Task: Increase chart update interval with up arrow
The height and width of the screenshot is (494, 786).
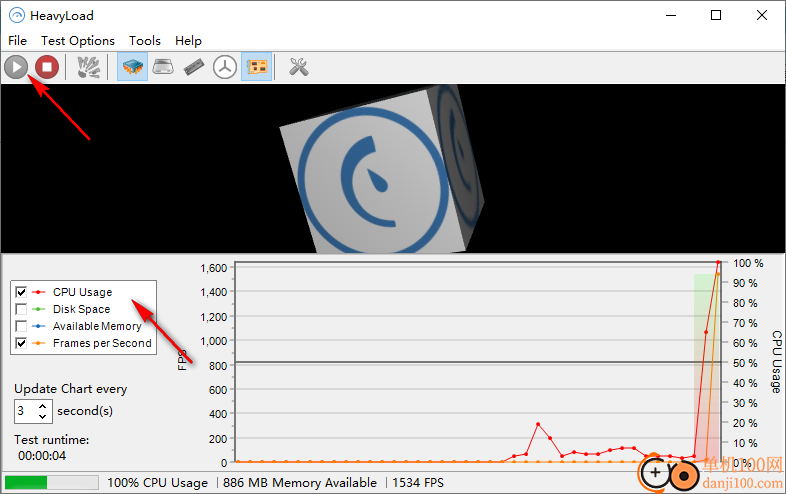Action: pyautogui.click(x=43, y=406)
